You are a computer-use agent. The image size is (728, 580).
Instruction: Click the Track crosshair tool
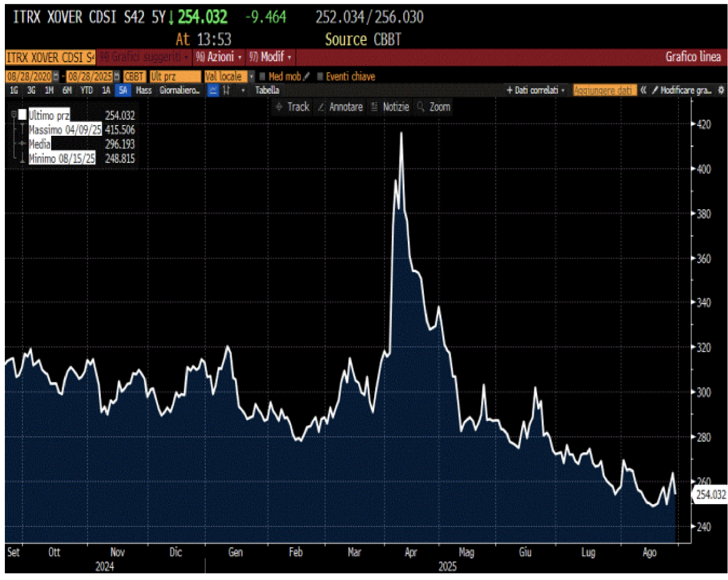point(292,107)
